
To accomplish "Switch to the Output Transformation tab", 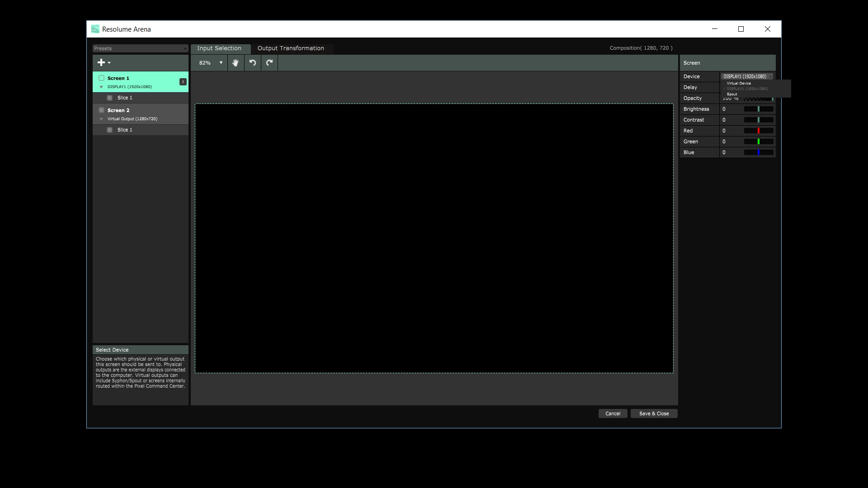I will click(x=291, y=48).
